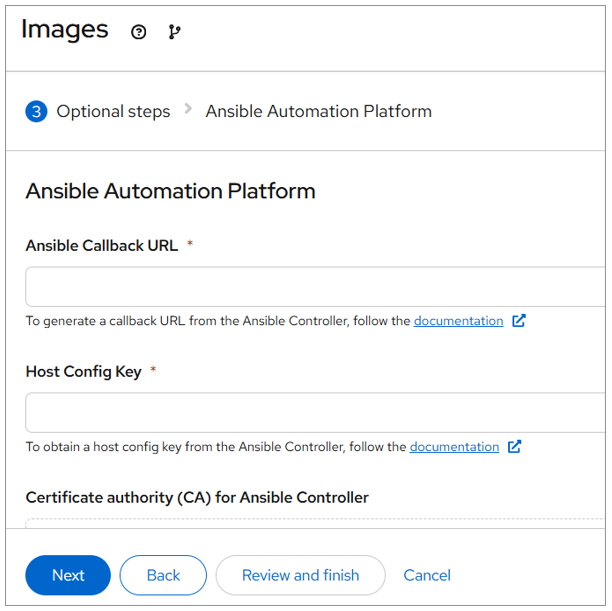
Task: Go to previous step with Back
Action: coord(163,575)
